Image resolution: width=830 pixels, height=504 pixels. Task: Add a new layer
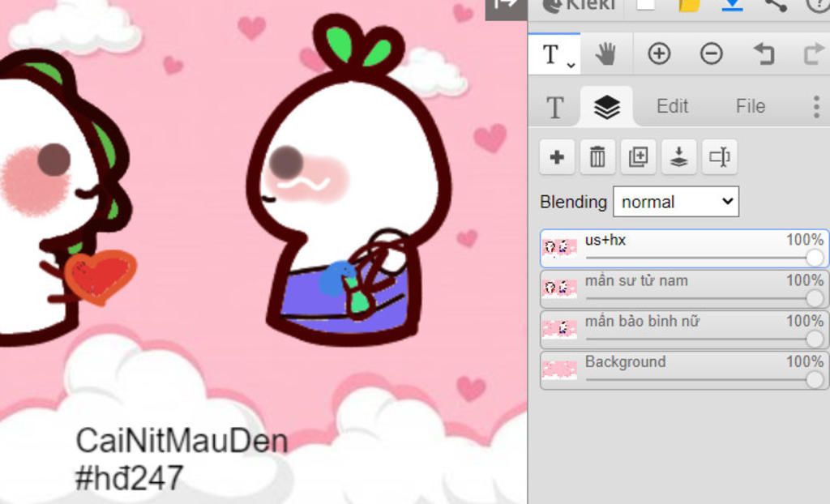[557, 156]
